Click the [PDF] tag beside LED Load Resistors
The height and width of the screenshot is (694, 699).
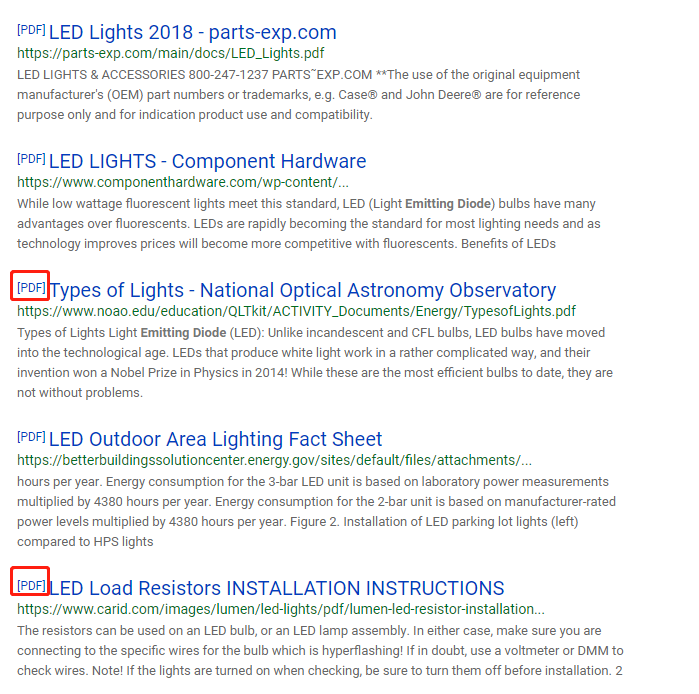click(31, 585)
